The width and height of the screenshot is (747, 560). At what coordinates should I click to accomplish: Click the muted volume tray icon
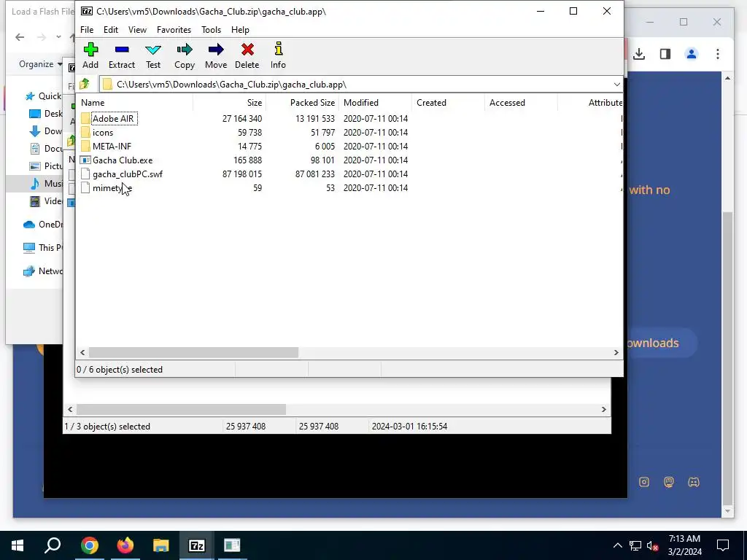coord(653,545)
